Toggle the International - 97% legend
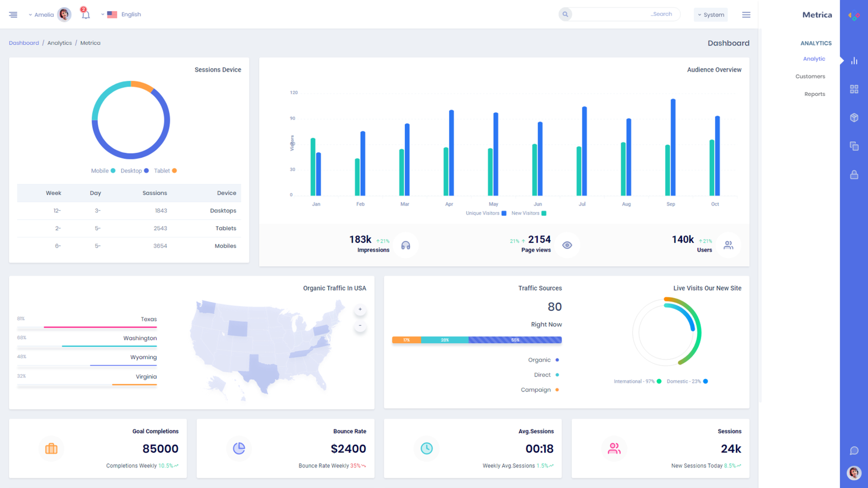This screenshot has width=868, height=488. (637, 381)
